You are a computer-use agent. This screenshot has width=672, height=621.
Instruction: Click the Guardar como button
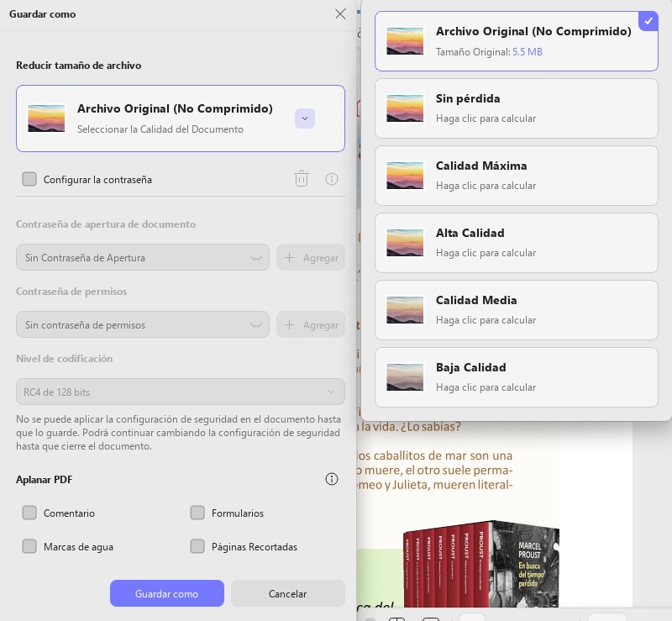[x=166, y=593]
